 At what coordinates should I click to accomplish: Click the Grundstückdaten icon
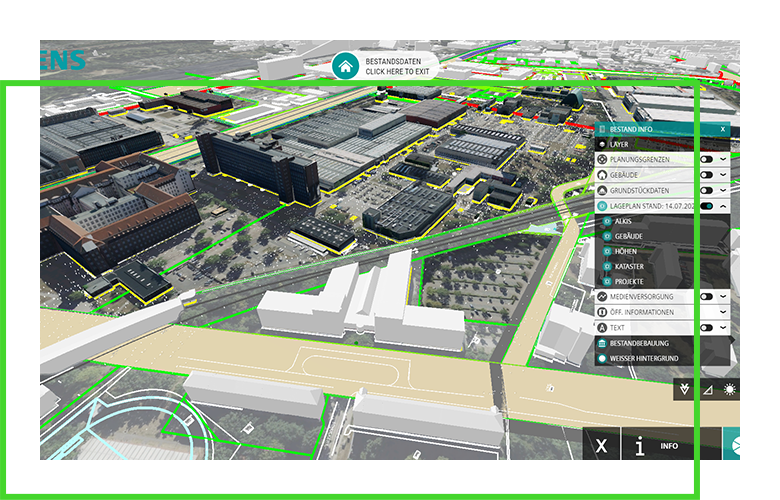click(602, 191)
